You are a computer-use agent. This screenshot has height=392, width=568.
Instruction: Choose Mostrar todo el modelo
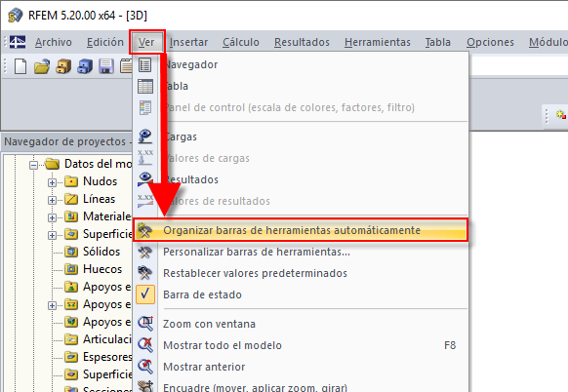tap(301, 345)
